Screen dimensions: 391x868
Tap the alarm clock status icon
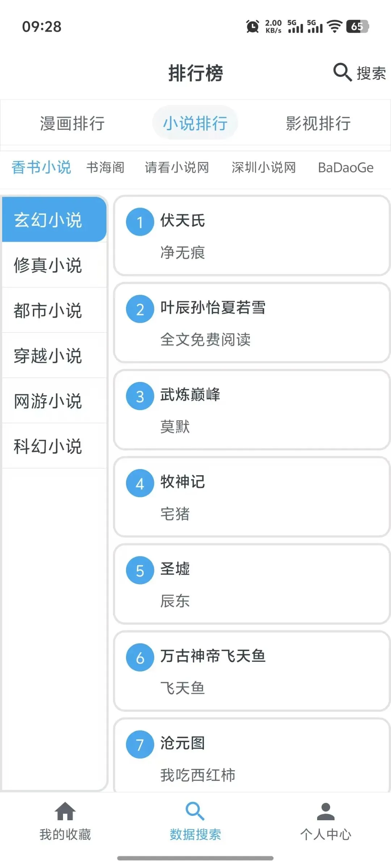pos(252,26)
